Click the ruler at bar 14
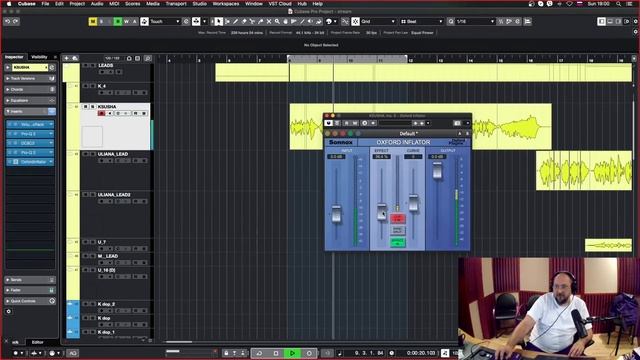 [471, 60]
